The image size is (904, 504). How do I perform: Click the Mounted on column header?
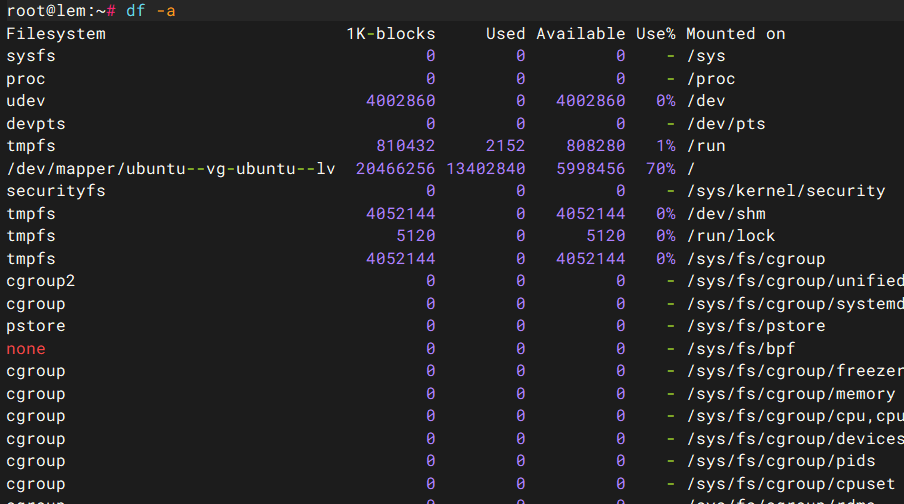[736, 34]
